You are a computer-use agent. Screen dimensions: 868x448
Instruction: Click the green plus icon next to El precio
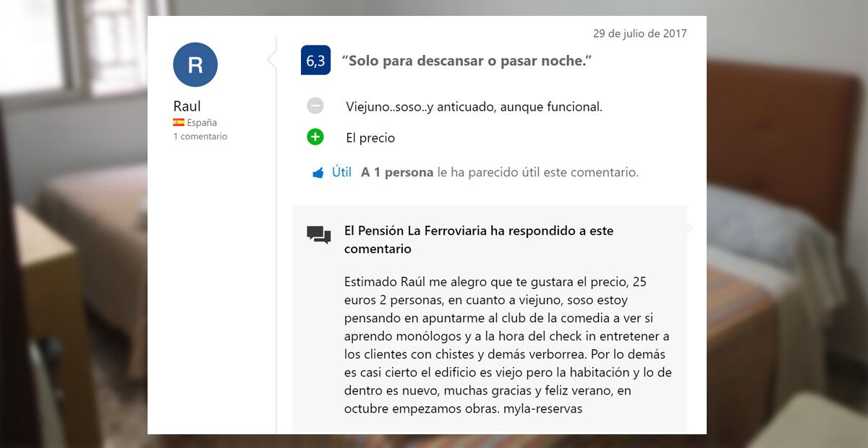315,137
